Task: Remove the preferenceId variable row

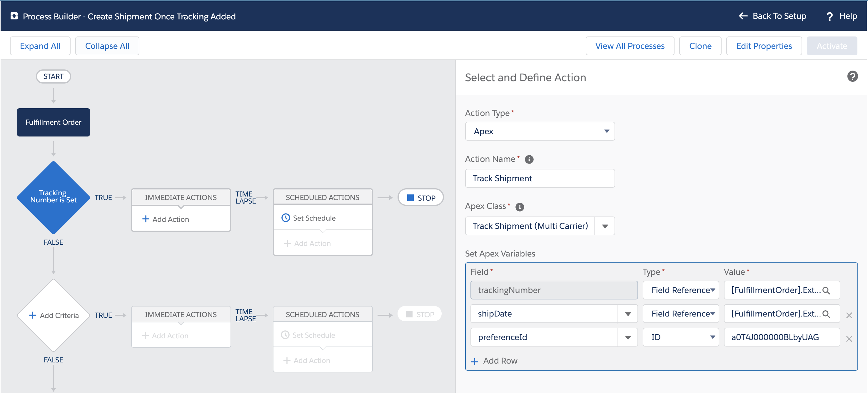Action: [849, 339]
